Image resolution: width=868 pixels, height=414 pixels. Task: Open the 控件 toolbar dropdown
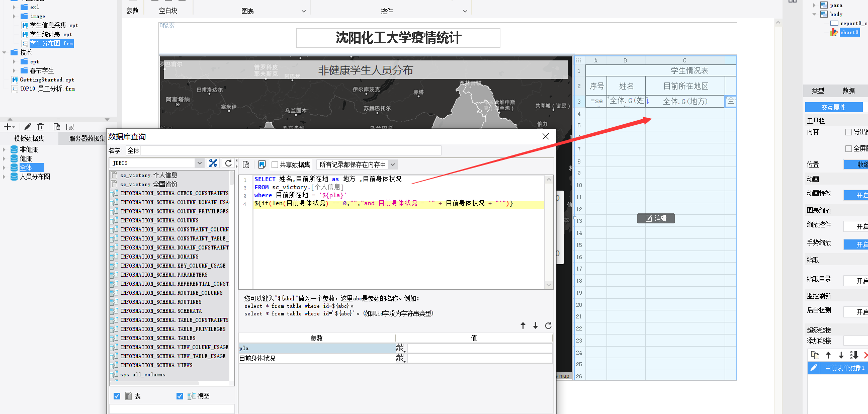pos(465,11)
